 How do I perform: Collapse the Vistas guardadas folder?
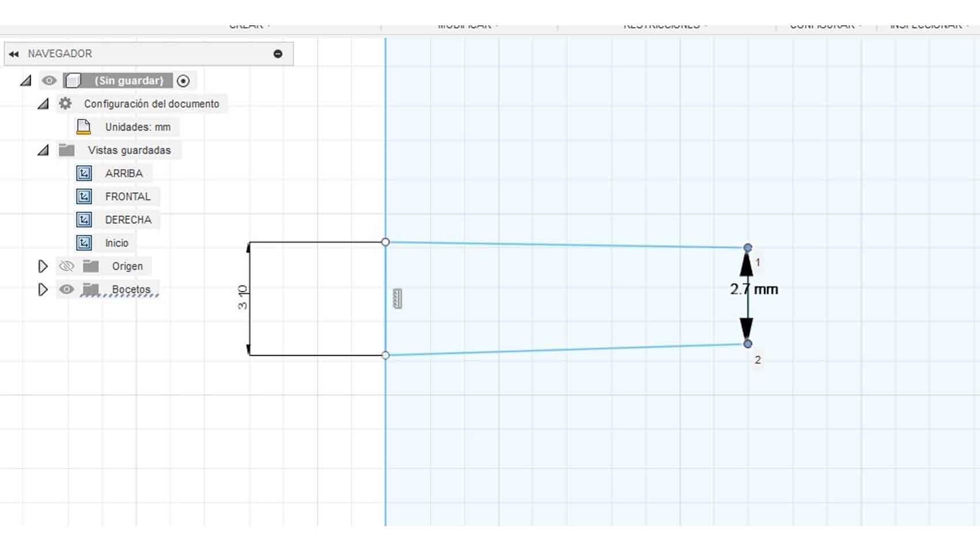coord(43,150)
